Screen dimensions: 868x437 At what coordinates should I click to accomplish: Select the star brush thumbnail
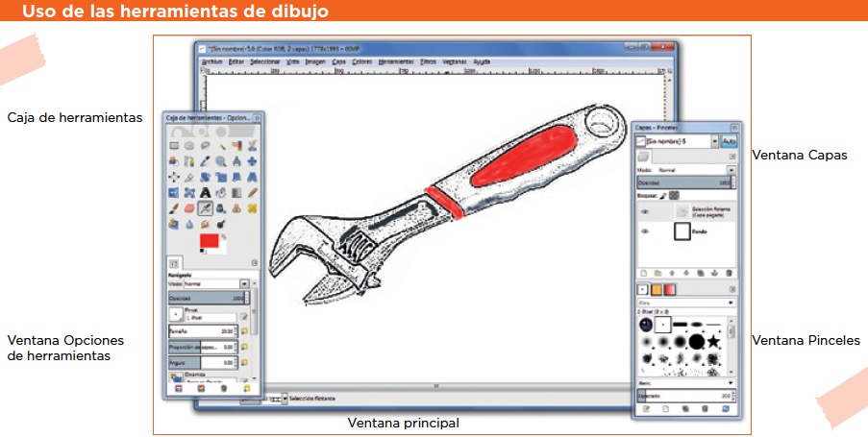click(x=713, y=341)
